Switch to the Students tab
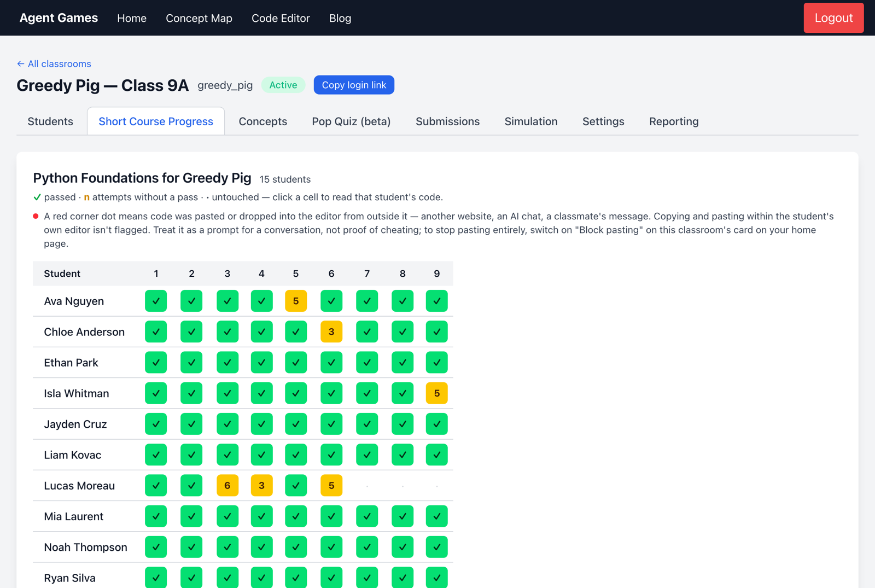875x588 pixels. 50,121
